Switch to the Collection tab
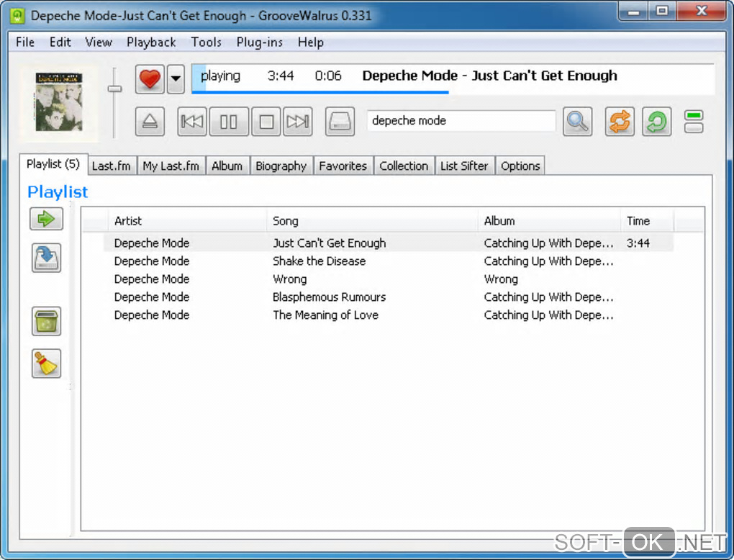734x560 pixels. tap(404, 166)
